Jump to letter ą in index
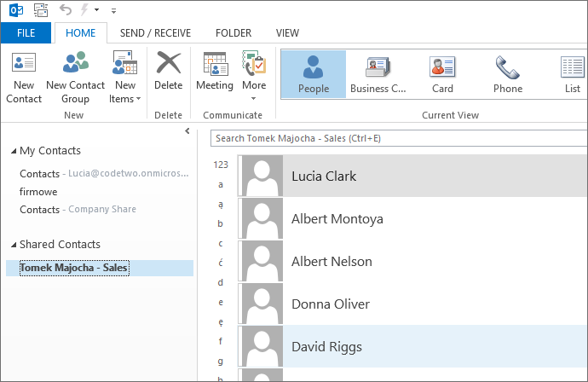The image size is (588, 382). click(221, 205)
